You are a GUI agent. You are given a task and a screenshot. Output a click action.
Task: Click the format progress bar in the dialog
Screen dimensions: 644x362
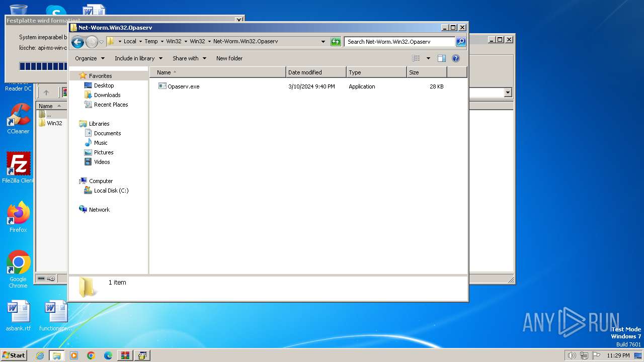43,66
